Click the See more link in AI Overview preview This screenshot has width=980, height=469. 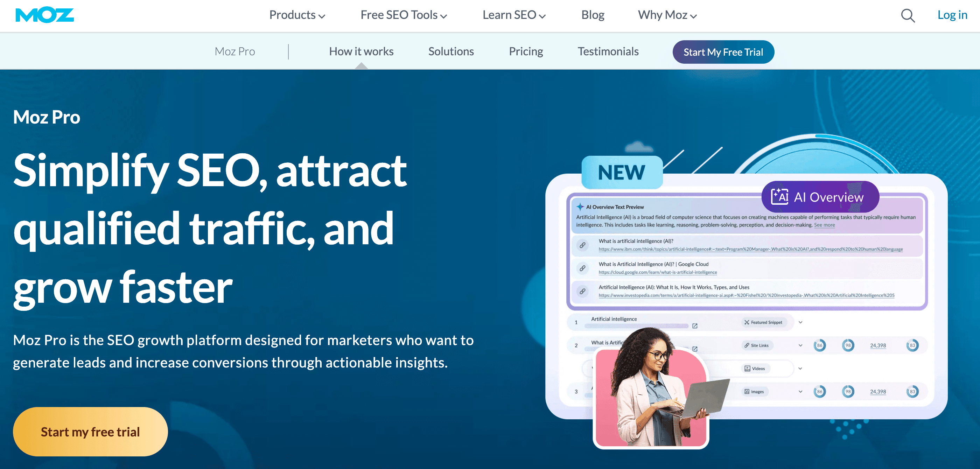pos(824,225)
